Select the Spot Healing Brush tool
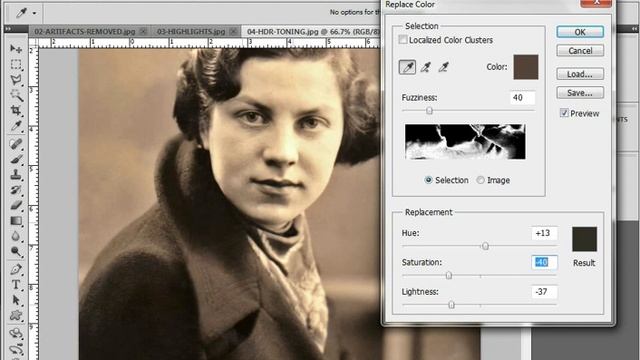Screen dimensions: 640x360 tap(16, 144)
